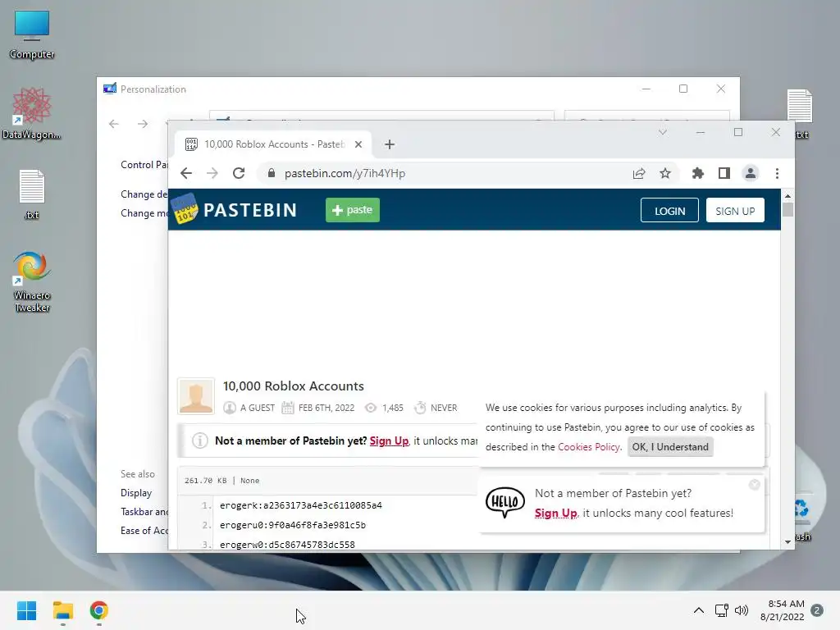Open Control Panel Home in Personalization window

click(144, 164)
